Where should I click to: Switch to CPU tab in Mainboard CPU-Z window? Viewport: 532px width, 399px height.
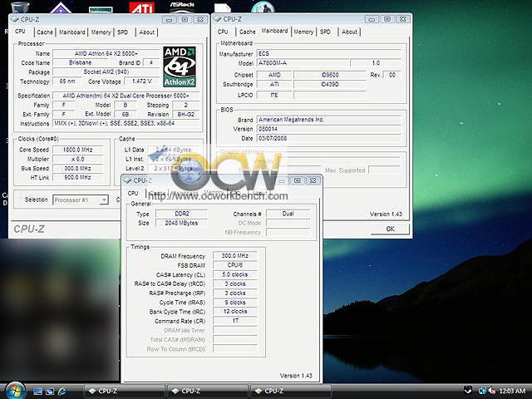tap(223, 32)
